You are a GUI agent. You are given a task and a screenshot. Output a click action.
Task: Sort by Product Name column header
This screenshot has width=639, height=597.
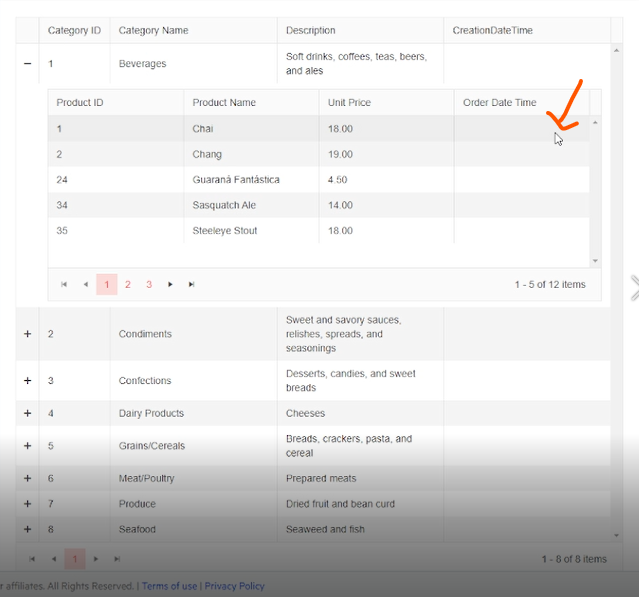pos(224,103)
